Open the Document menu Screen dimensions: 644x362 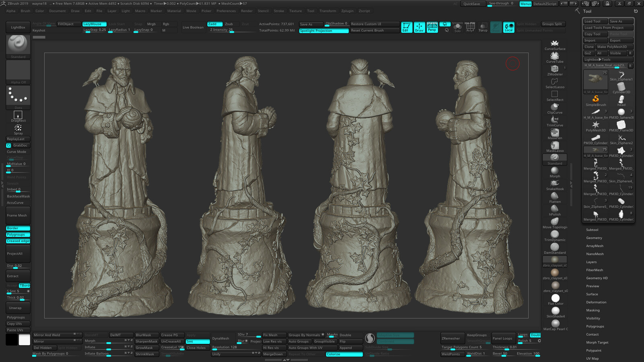click(58, 11)
